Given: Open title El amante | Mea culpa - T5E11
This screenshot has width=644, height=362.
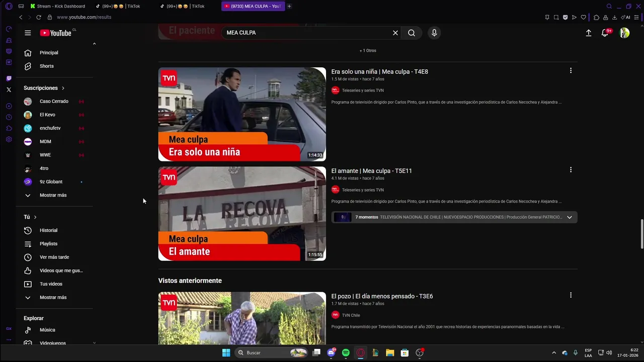Looking at the screenshot, I should [x=371, y=171].
